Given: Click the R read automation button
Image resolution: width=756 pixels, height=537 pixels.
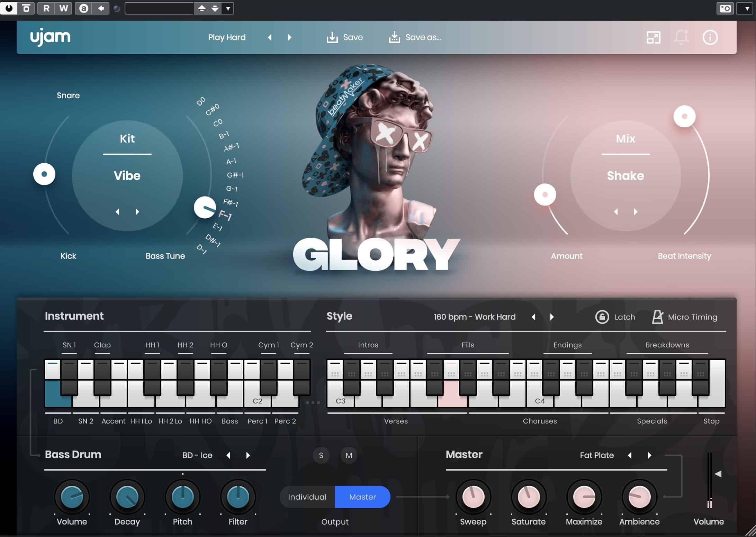Looking at the screenshot, I should [x=46, y=8].
